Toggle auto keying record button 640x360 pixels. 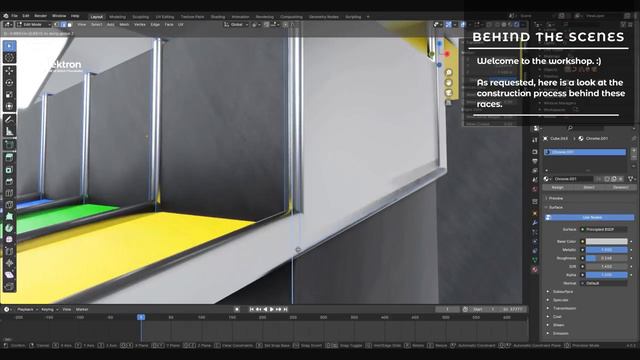(x=237, y=309)
